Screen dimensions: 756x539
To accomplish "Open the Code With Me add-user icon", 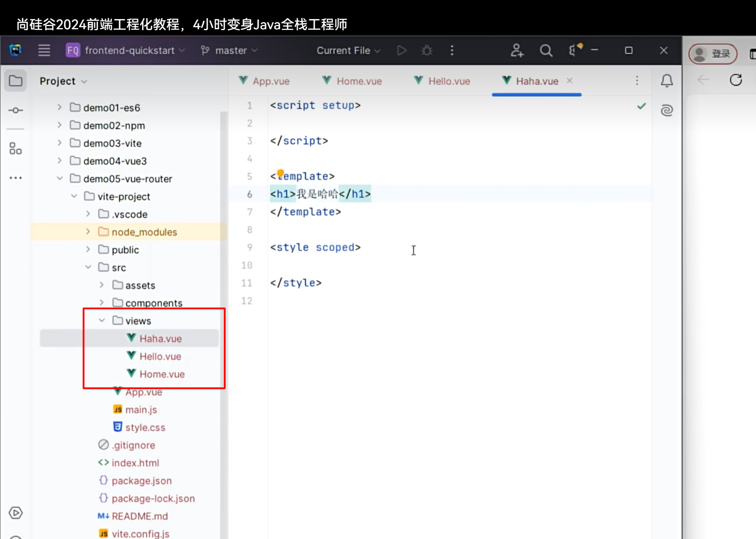I will coord(517,51).
